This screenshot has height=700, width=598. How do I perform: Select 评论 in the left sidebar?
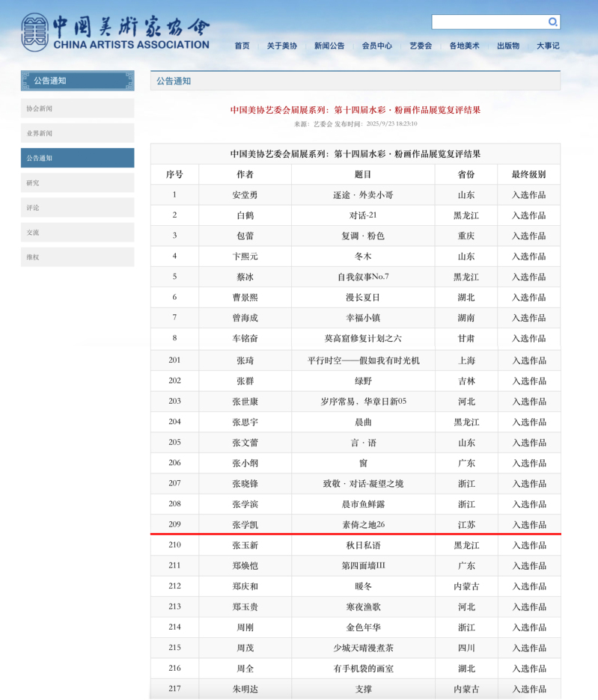77,207
